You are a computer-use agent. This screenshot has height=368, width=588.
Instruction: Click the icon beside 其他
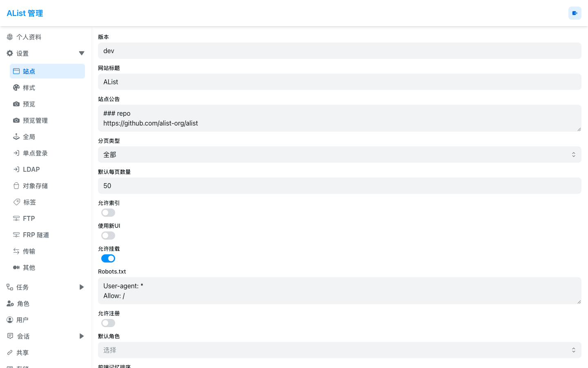point(16,267)
